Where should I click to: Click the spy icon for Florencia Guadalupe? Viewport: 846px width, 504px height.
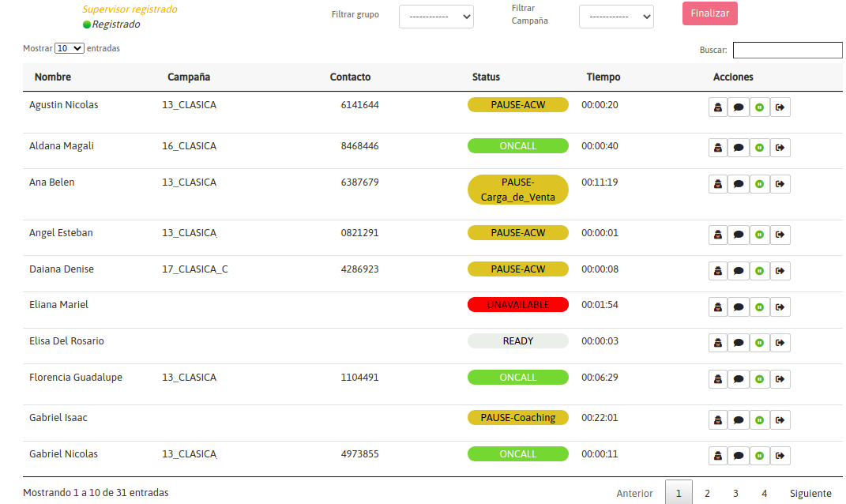717,379
